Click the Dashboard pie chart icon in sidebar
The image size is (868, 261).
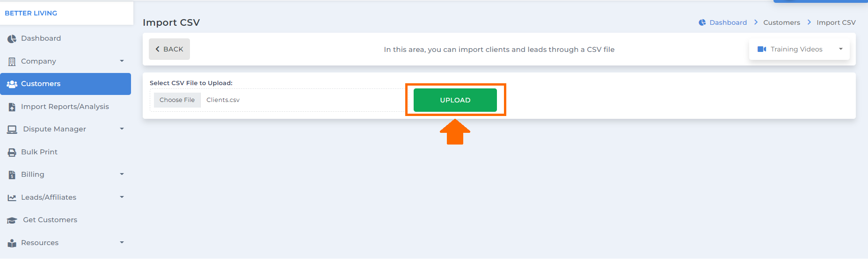(12, 39)
